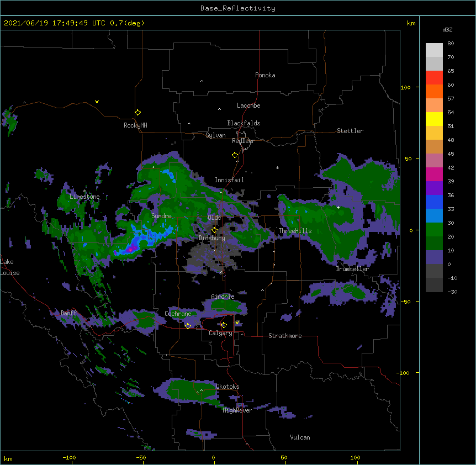This screenshot has height=465, width=476.
Task: Click the magenta storm core southwest of Sundre
Action: tap(130, 250)
